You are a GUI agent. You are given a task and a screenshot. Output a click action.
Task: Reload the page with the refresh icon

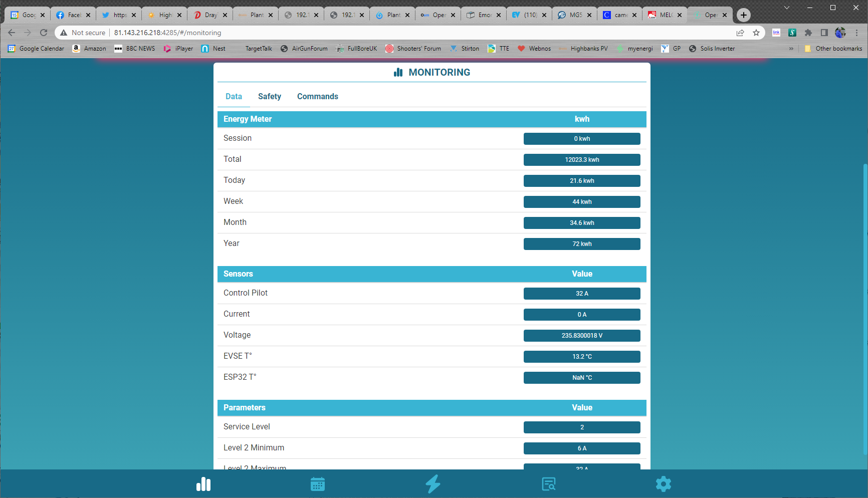(44, 33)
